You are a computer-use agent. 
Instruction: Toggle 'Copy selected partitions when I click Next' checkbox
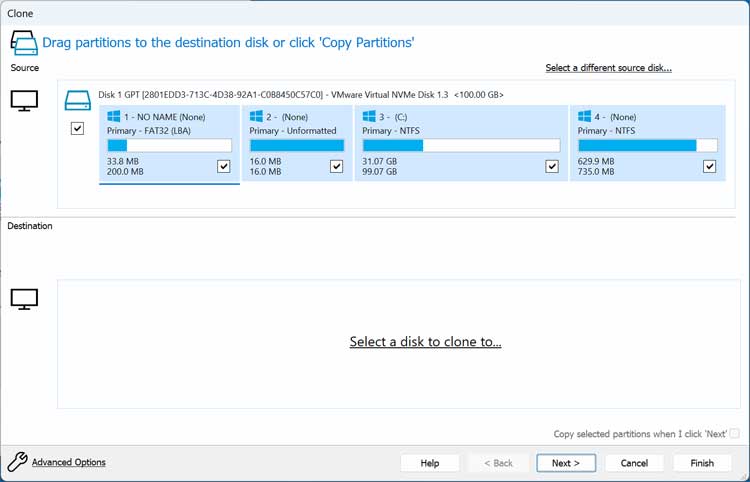(735, 434)
